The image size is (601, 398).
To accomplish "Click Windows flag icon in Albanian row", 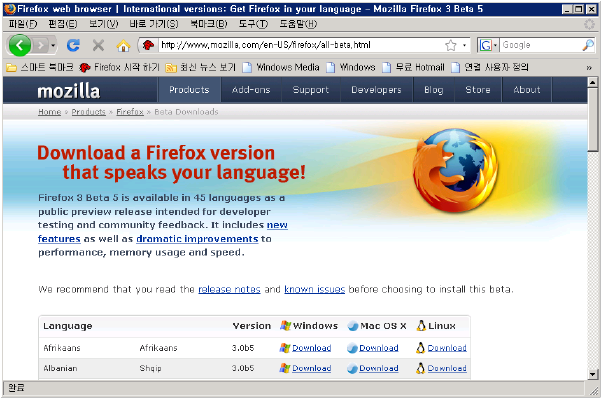I will coord(285,368).
